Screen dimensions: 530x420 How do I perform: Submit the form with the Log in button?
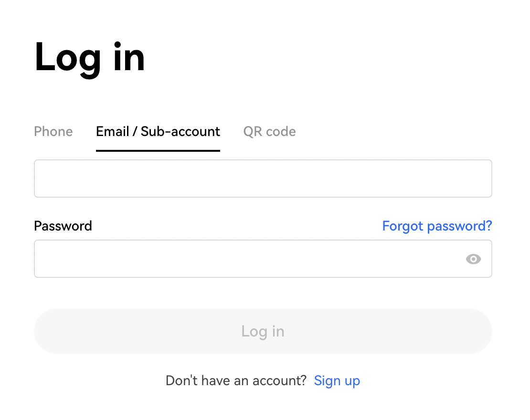pos(263,331)
